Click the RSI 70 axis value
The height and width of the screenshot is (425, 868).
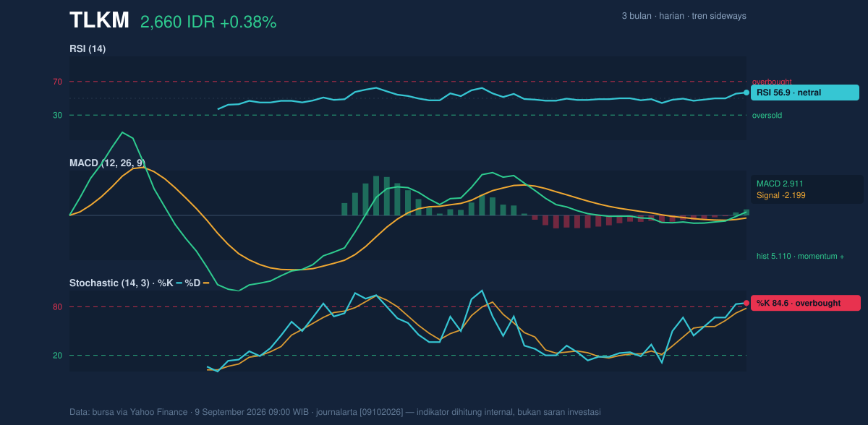pyautogui.click(x=57, y=82)
